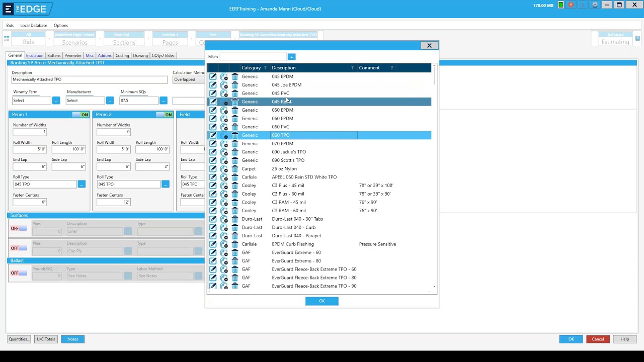Edit the C3 Plus - 45 mil entry
The height and width of the screenshot is (362, 644).
[213, 186]
